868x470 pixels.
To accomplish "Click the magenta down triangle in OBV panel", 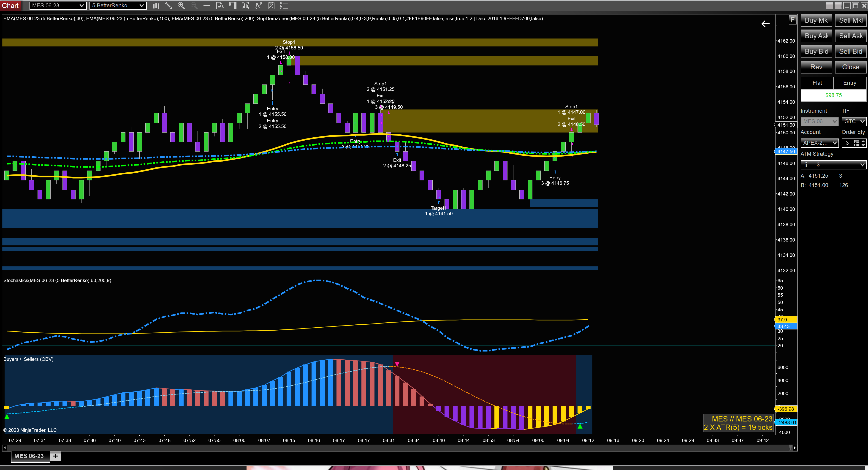I will click(397, 364).
